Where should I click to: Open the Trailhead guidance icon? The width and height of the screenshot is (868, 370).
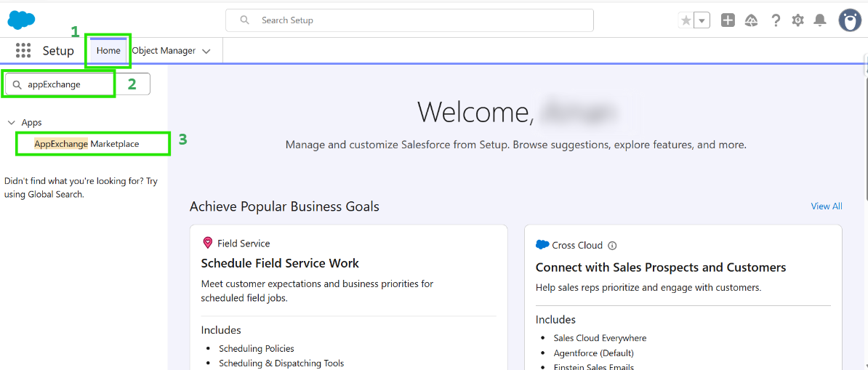click(x=752, y=20)
